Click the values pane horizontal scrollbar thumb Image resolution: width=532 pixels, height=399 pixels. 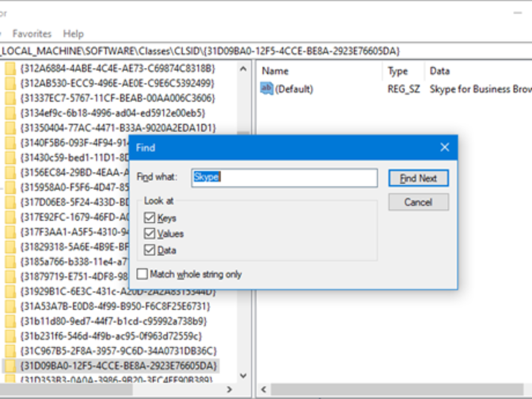pos(397,390)
